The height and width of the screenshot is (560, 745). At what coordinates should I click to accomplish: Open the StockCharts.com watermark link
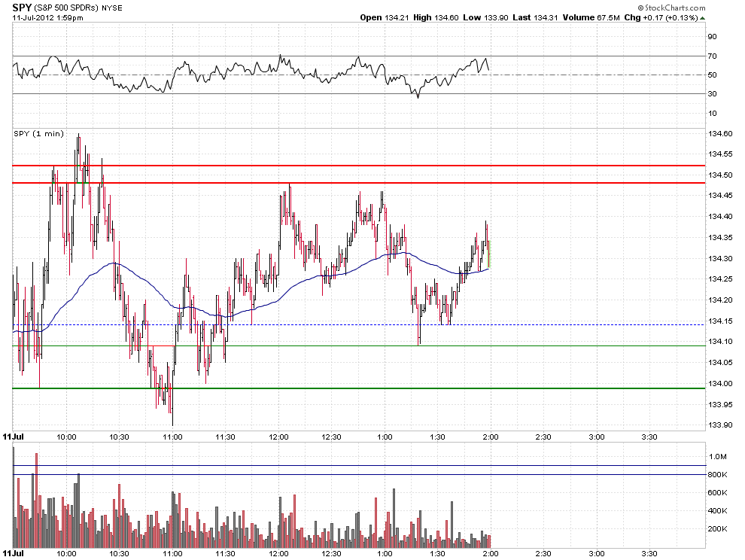click(672, 8)
